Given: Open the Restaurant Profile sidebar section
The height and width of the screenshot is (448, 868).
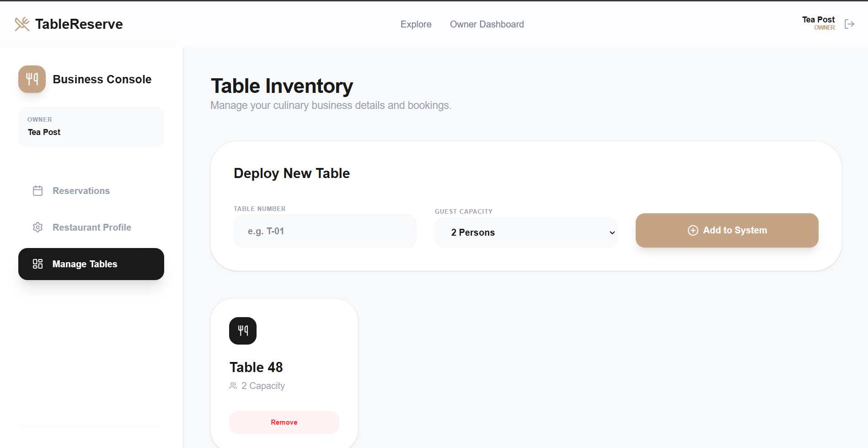Looking at the screenshot, I should [91, 227].
